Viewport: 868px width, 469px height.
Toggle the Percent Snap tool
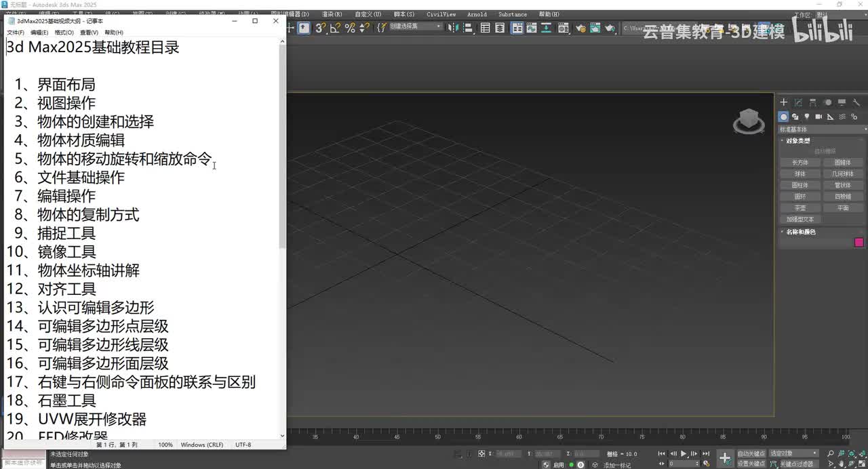tap(350, 28)
